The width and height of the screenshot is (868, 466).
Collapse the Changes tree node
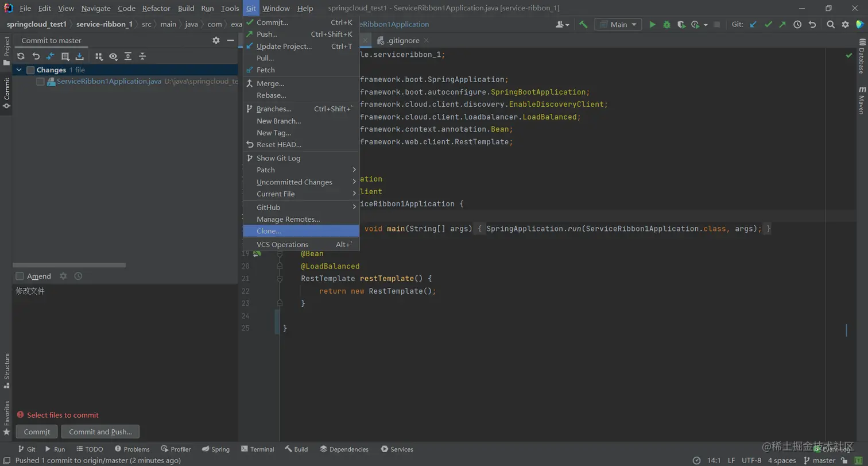click(19, 70)
